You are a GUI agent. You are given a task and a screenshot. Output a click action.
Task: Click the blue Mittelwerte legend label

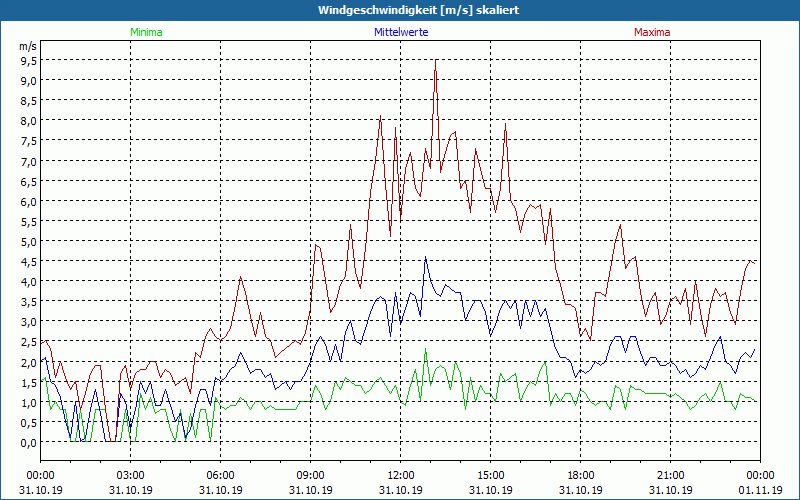[401, 32]
